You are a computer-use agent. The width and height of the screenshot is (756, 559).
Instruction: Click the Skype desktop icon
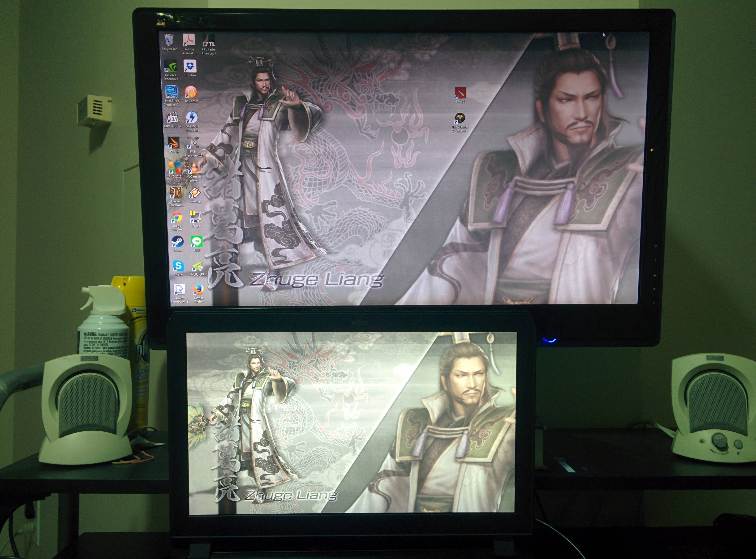178,268
